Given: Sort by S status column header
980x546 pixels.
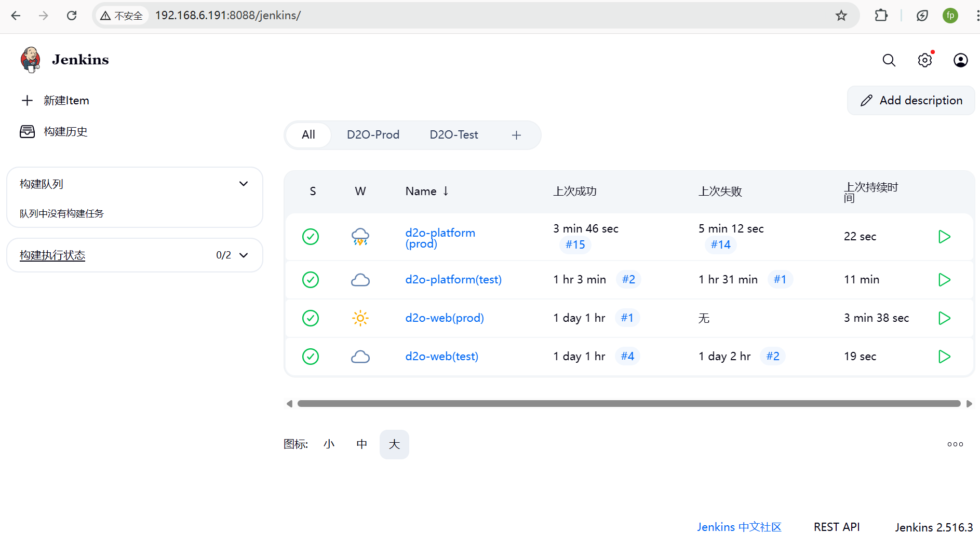Looking at the screenshot, I should click(x=313, y=192).
